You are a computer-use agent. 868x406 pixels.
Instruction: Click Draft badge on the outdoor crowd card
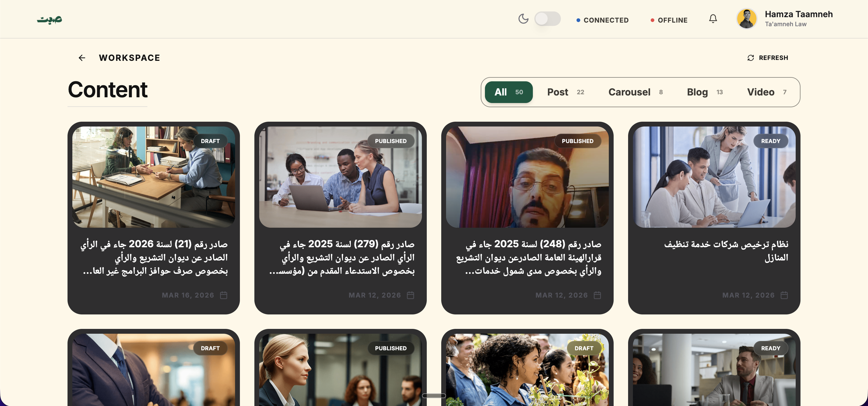pyautogui.click(x=584, y=348)
